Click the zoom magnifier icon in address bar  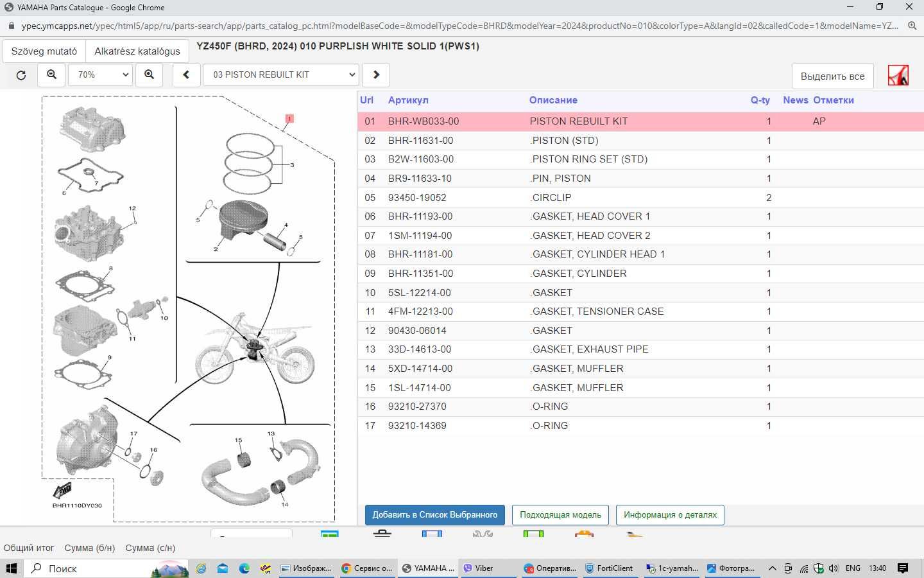point(912,26)
